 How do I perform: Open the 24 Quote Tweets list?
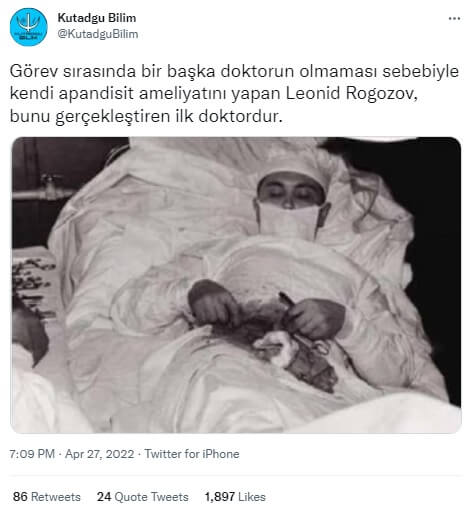[143, 497]
